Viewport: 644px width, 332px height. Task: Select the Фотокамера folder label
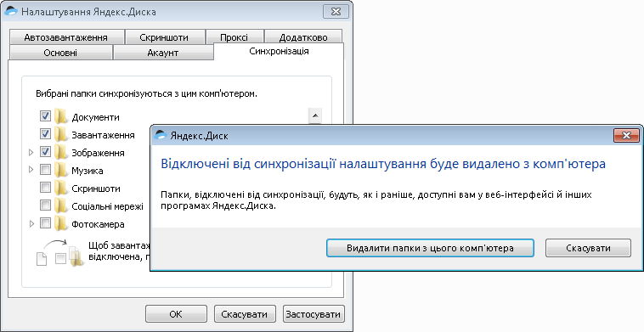point(99,224)
